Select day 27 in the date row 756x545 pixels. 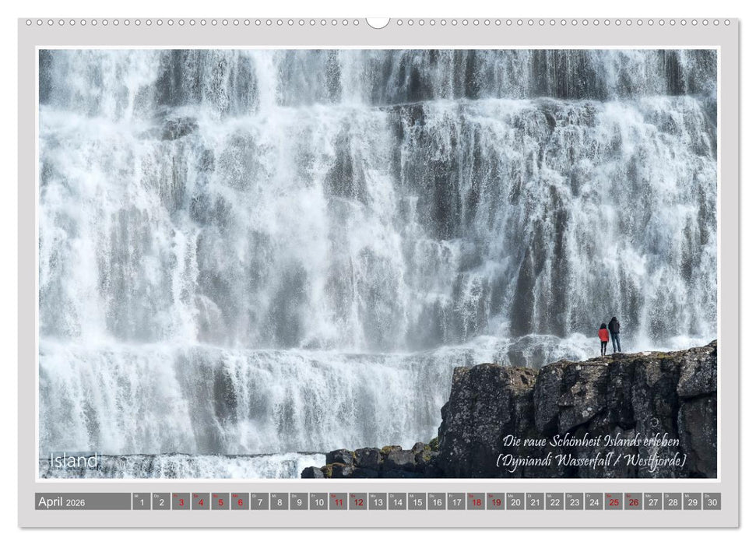pyautogui.click(x=652, y=502)
